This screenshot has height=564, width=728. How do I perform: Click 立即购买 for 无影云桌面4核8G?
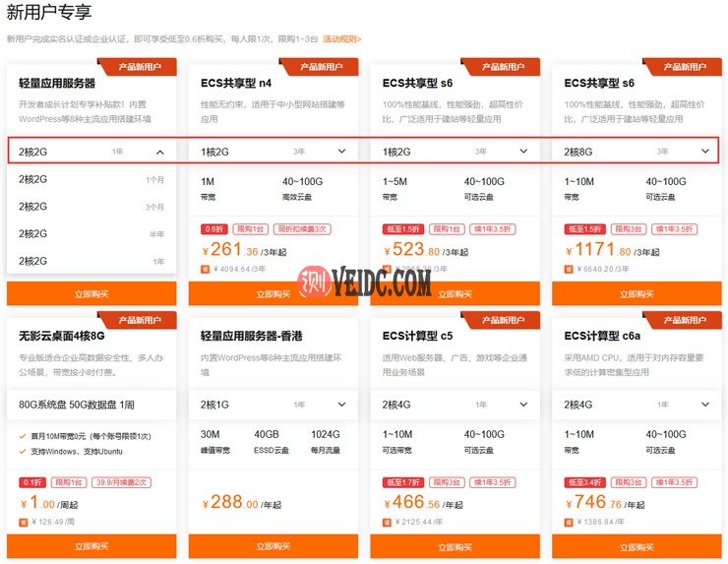point(91,546)
